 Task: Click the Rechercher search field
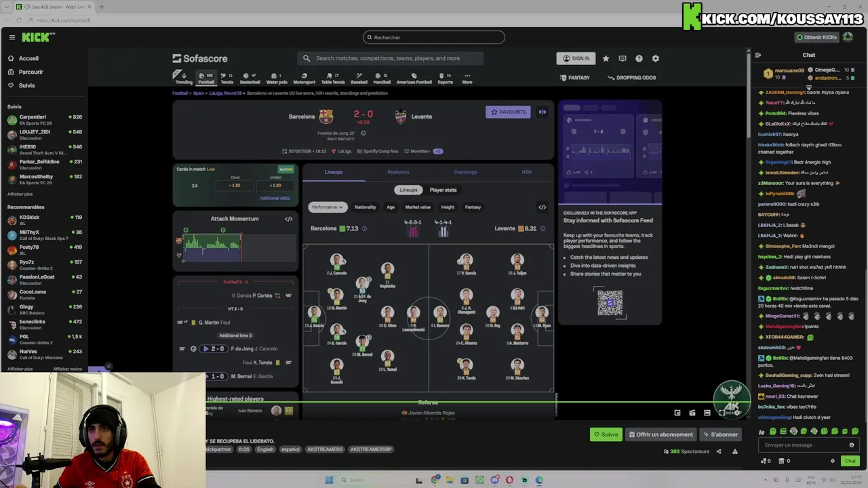point(434,37)
